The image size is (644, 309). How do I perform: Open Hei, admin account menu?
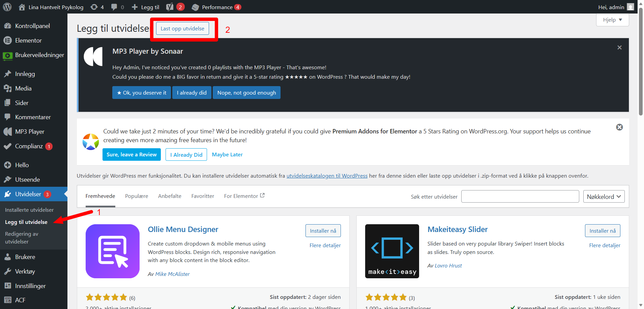[616, 7]
